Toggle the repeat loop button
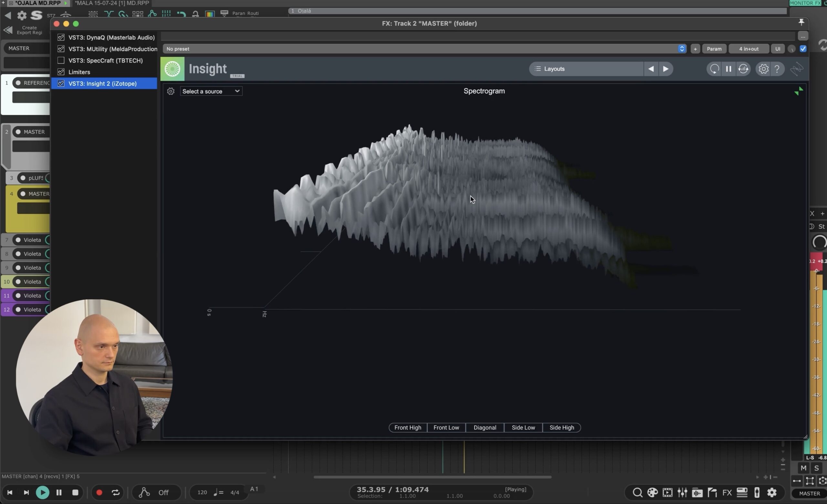The width and height of the screenshot is (827, 504). 115,492
